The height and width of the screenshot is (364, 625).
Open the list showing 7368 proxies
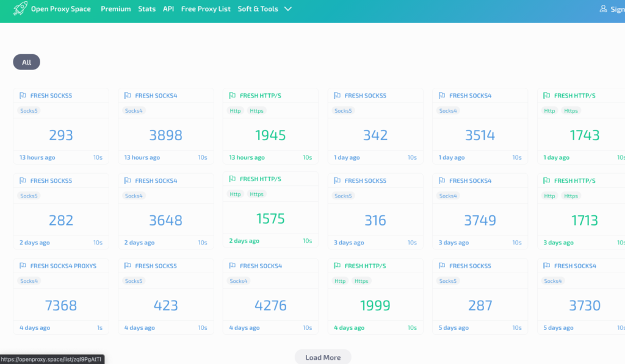coord(61,305)
